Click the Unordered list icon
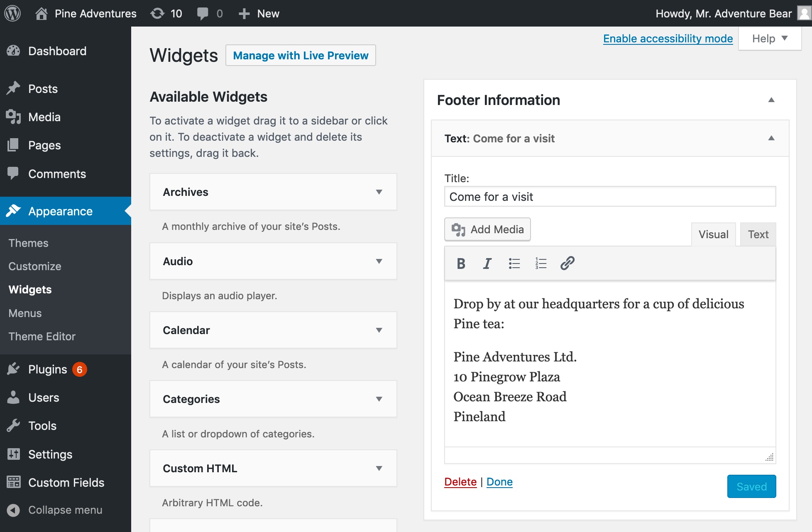Viewport: 812px width, 532px height. click(513, 263)
